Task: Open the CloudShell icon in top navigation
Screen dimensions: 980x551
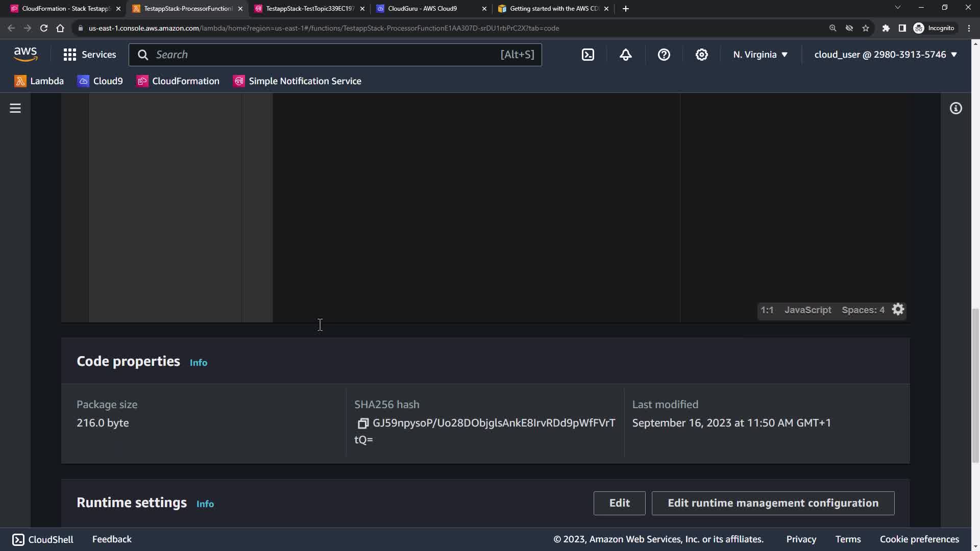Action: (588, 55)
